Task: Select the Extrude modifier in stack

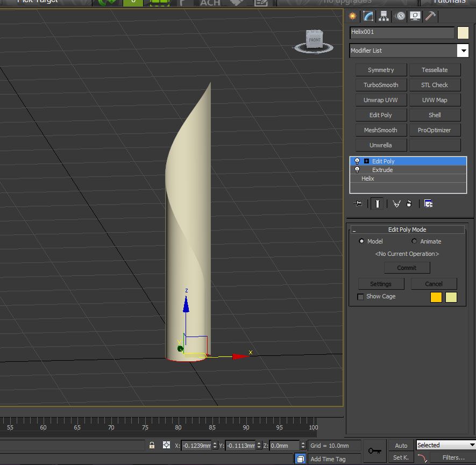Action: 382,170
